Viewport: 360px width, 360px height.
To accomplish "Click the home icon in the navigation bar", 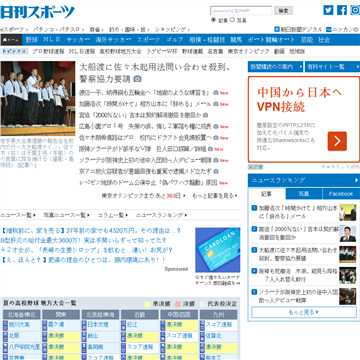I will click(x=11, y=40).
